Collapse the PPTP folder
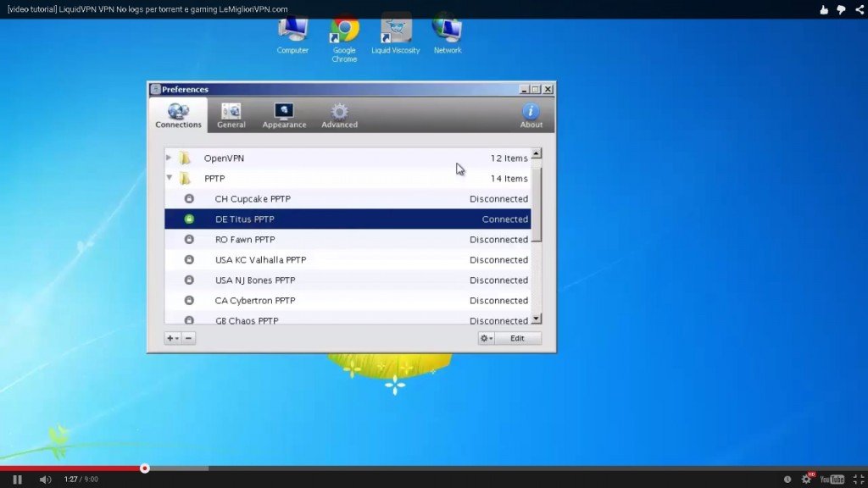Viewport: 868px width, 488px height. tap(169, 178)
